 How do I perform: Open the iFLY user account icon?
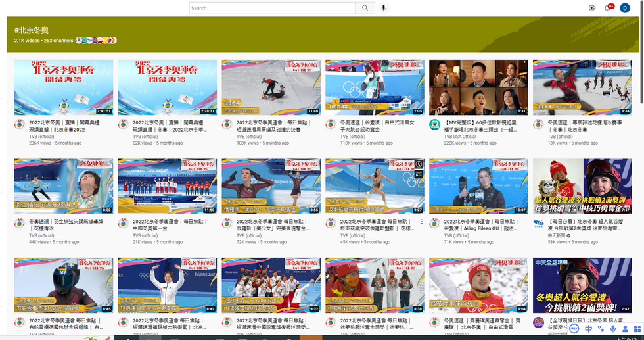(x=625, y=328)
